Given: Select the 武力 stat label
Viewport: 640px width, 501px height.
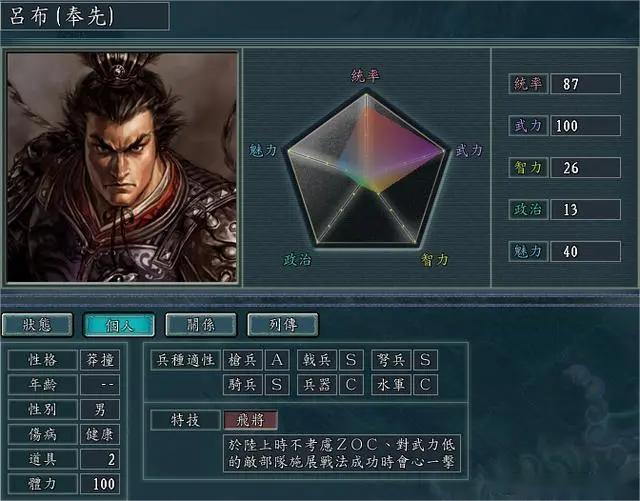Looking at the screenshot, I should [x=528, y=126].
